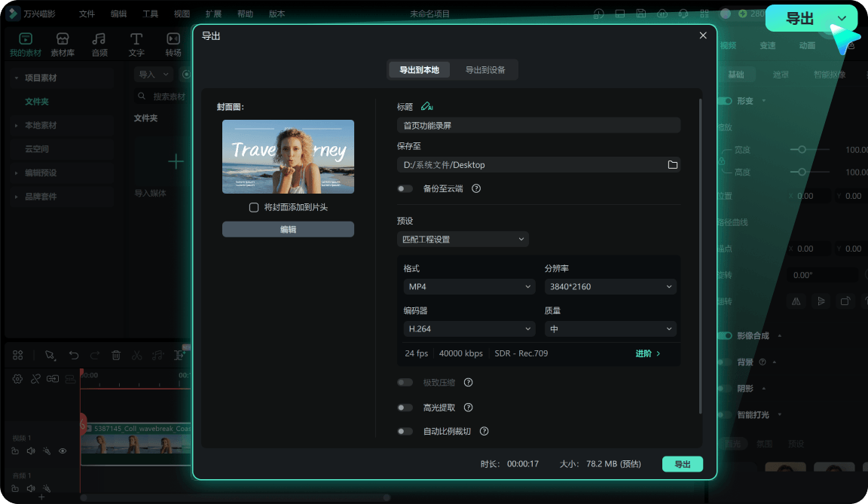Screen dimensions: 868x504
Task: Open the 素材库 stock library
Action: (63, 44)
